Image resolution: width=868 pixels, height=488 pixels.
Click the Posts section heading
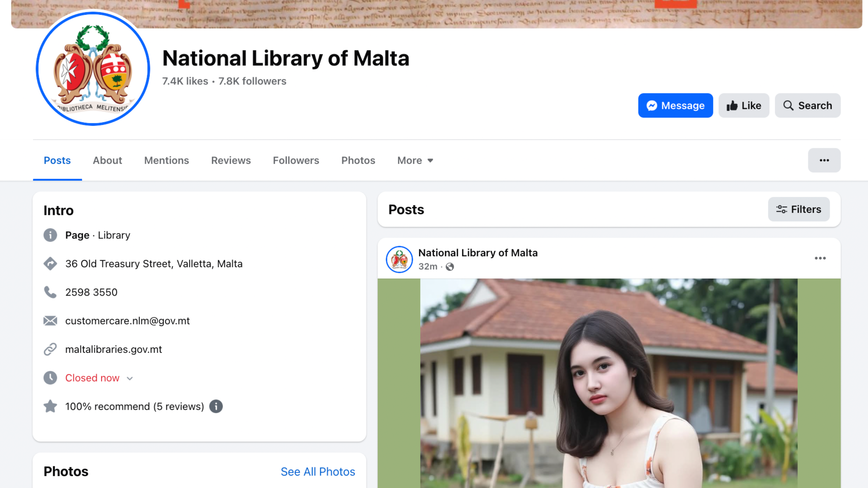click(406, 210)
